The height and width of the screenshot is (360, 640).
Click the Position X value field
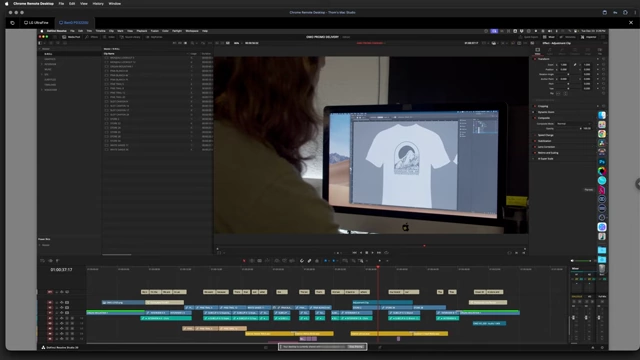(x=564, y=69)
